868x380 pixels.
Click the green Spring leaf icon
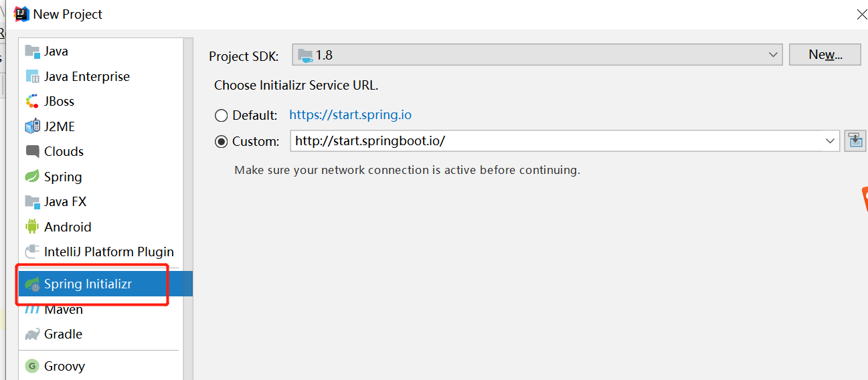[x=32, y=177]
